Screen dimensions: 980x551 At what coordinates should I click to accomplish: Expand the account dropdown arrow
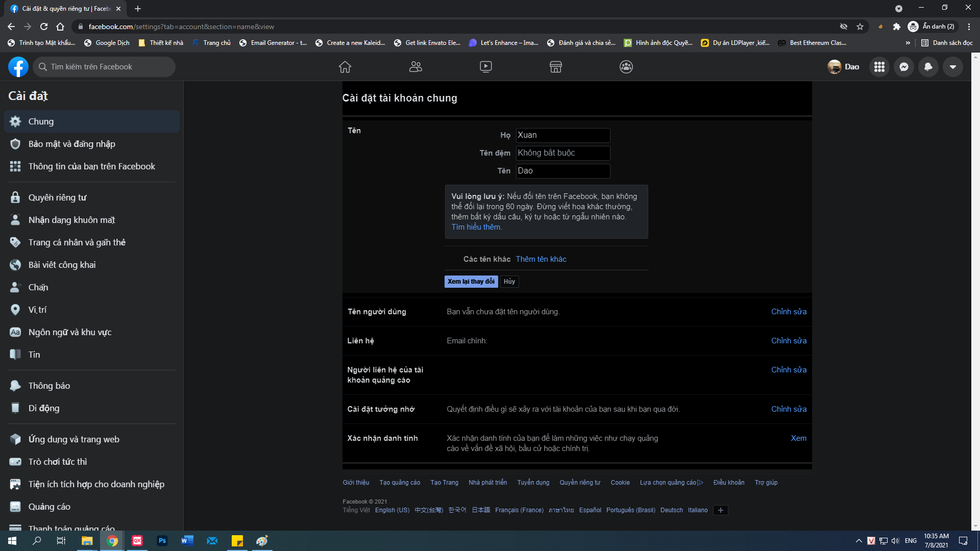pos(952,67)
